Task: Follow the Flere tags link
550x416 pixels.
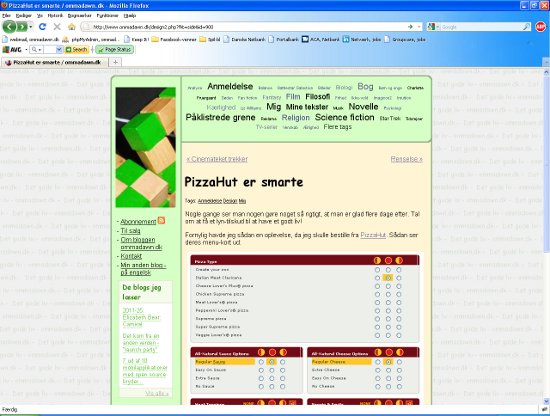Action: point(337,127)
